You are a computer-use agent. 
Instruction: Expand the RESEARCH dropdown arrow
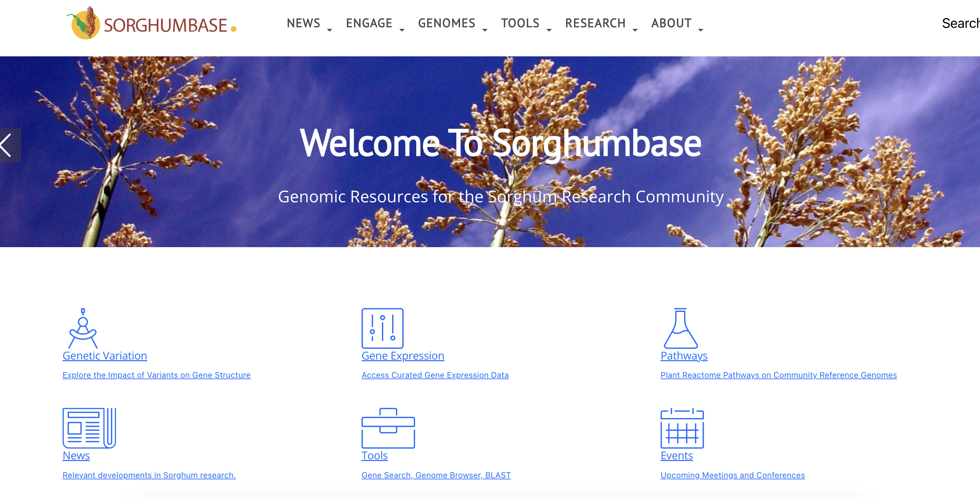(x=635, y=30)
